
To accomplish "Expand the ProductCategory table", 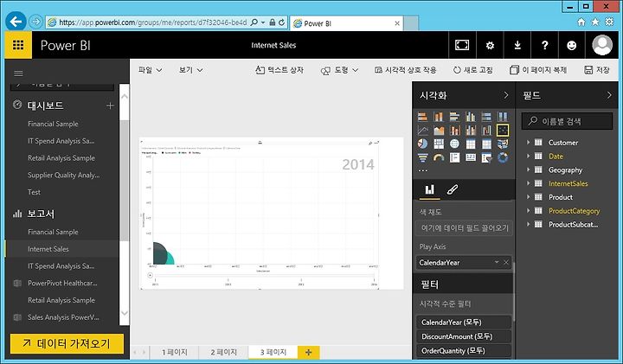I will (528, 211).
